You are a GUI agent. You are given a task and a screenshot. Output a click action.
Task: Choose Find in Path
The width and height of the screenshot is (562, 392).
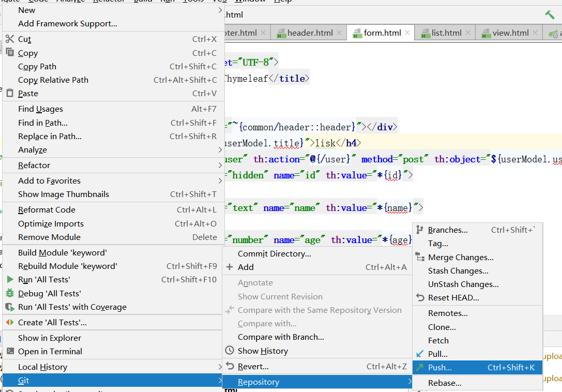(113, 123)
